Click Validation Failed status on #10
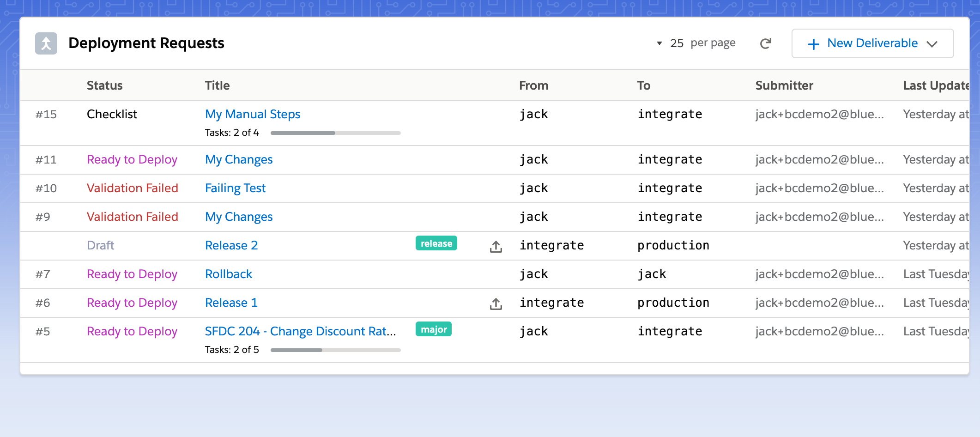The width and height of the screenshot is (980, 437). coord(133,188)
